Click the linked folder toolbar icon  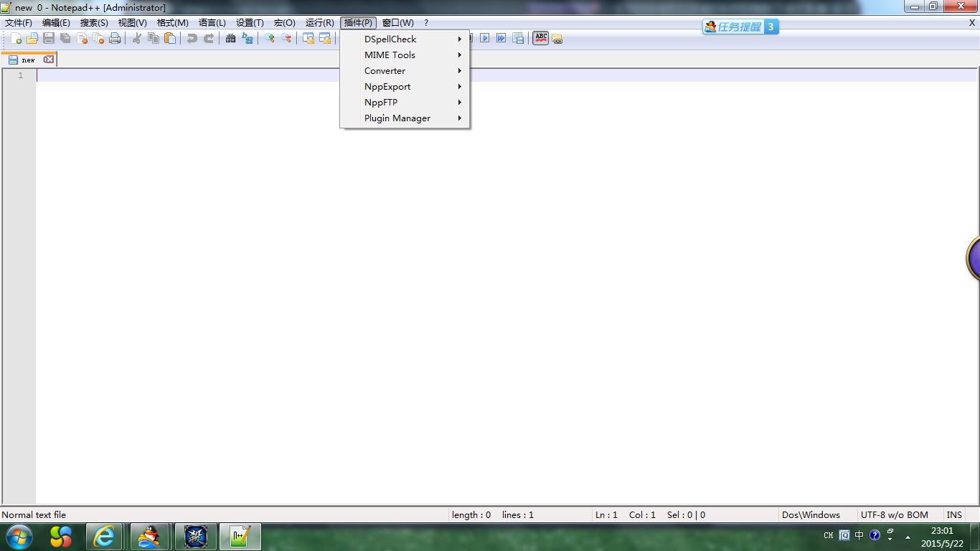tap(557, 39)
